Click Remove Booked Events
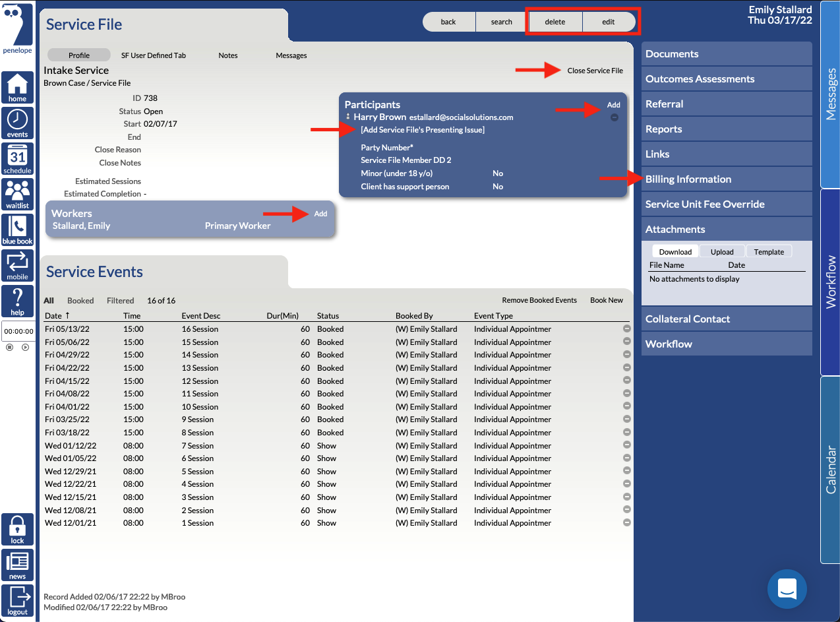The width and height of the screenshot is (840, 622). (x=539, y=300)
